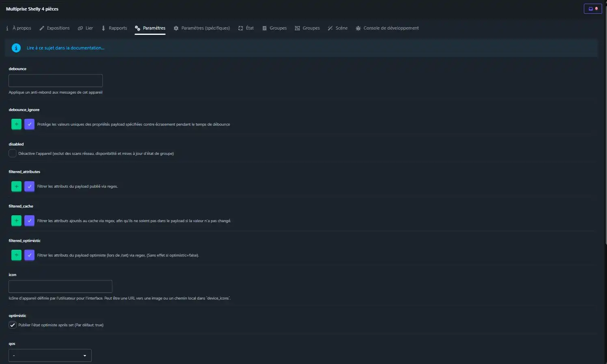Click the debounce input field
The height and width of the screenshot is (364, 607).
click(56, 81)
